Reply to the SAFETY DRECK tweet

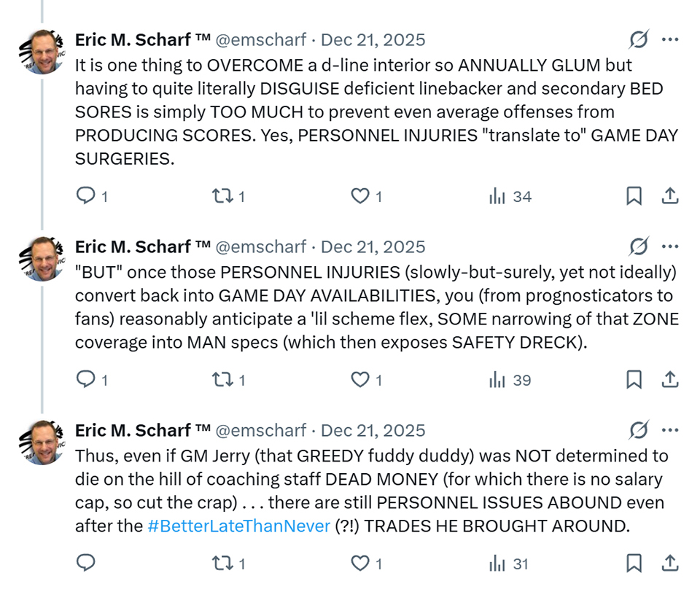[x=86, y=379]
